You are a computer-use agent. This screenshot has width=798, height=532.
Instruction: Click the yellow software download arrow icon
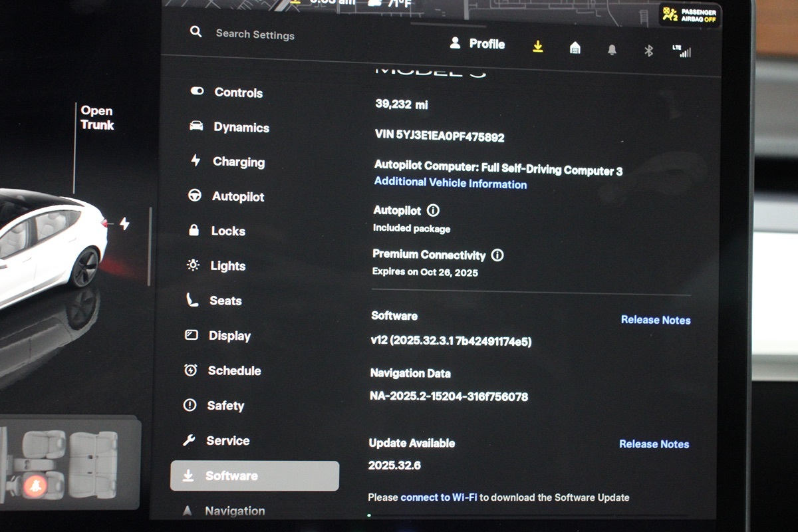tap(538, 47)
